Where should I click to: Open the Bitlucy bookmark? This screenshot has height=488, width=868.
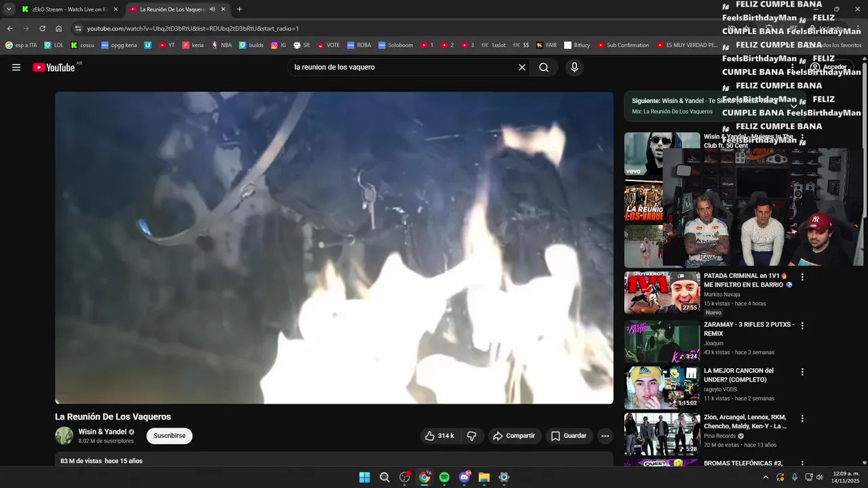click(x=576, y=45)
